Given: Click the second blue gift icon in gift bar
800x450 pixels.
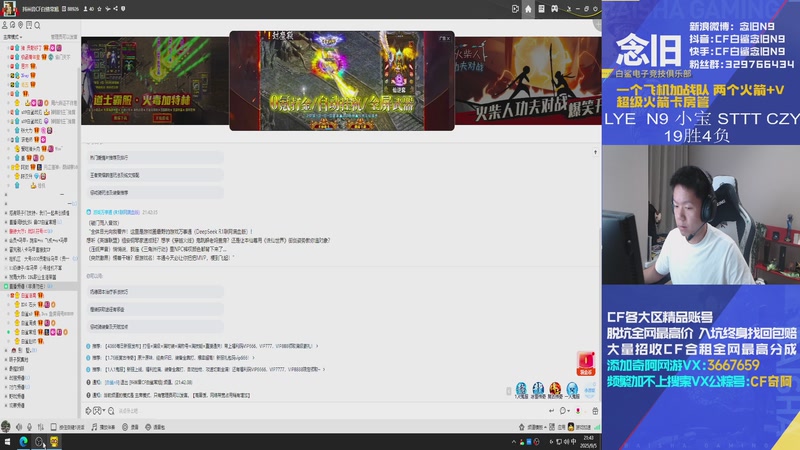Looking at the screenshot, I should coord(538,390).
